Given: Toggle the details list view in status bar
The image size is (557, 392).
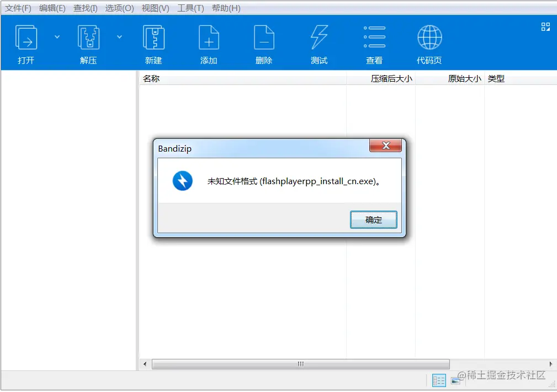Looking at the screenshot, I should tap(438, 380).
